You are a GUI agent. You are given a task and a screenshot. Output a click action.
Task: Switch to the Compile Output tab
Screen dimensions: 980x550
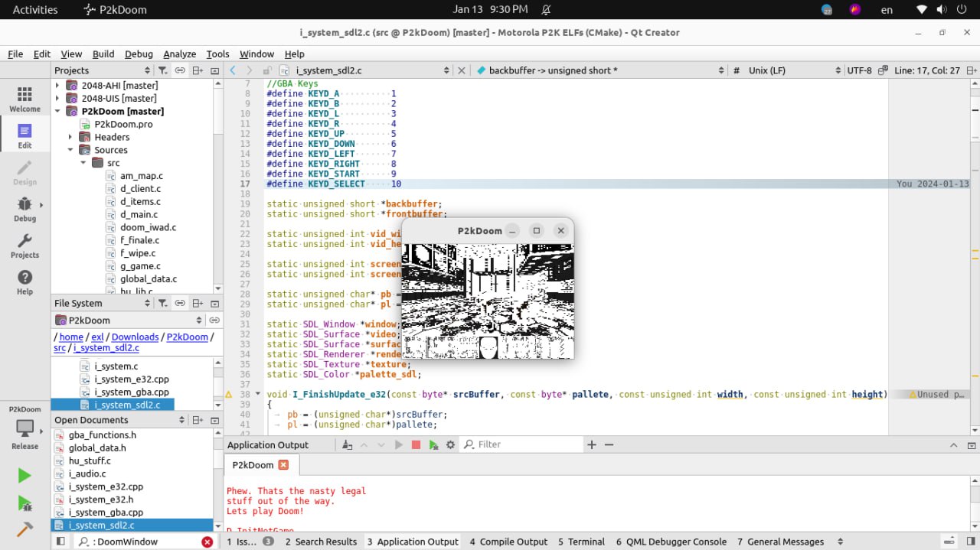tap(508, 542)
